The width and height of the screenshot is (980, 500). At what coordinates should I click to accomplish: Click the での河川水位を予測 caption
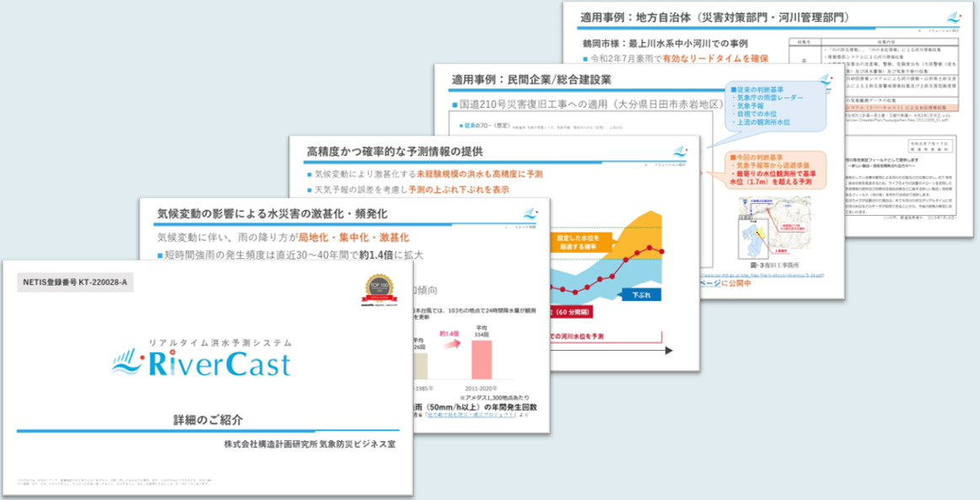tap(577, 336)
